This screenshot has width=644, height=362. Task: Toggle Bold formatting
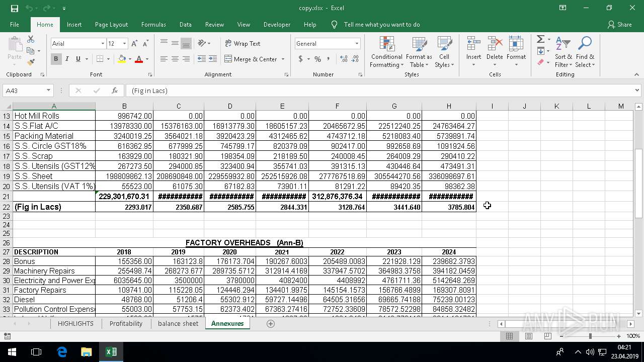pos(56,59)
